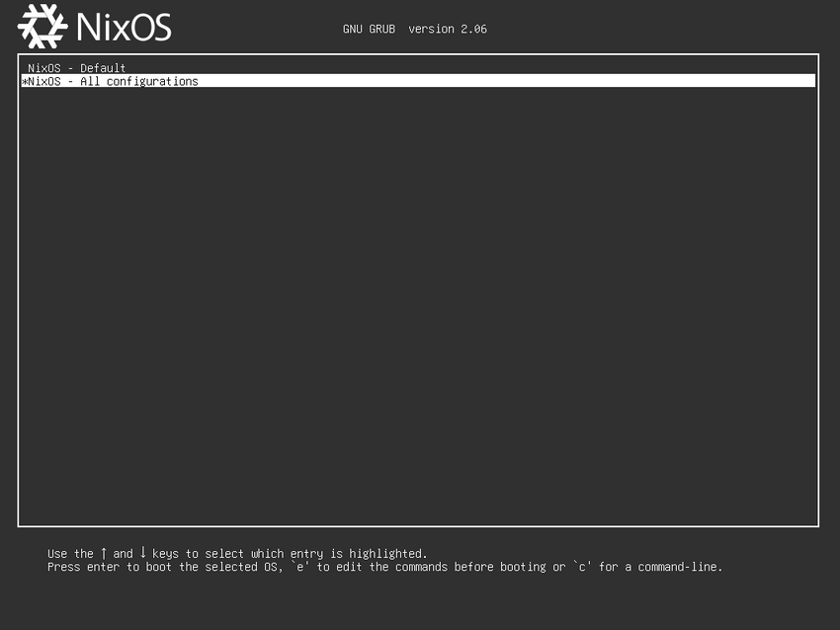Click the down arrow symbol in help text
Screen dimensions: 840x630
(x=142, y=554)
